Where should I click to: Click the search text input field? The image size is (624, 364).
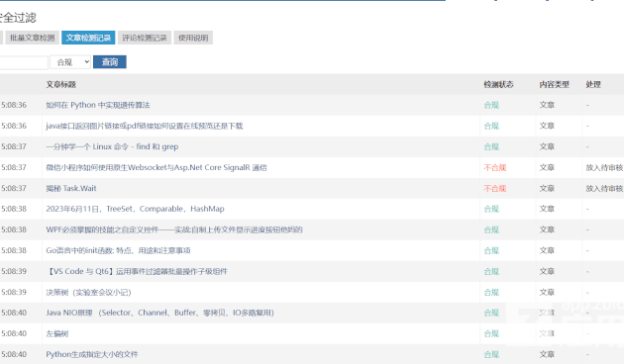click(x=24, y=62)
